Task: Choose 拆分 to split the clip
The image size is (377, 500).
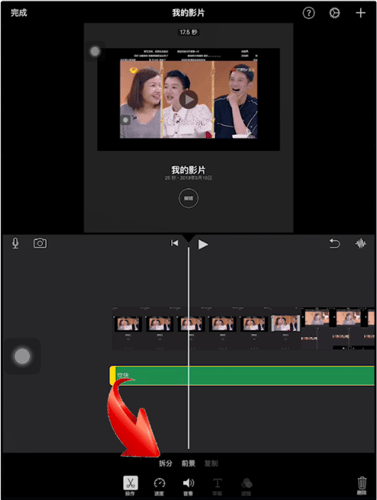Action: (x=165, y=463)
